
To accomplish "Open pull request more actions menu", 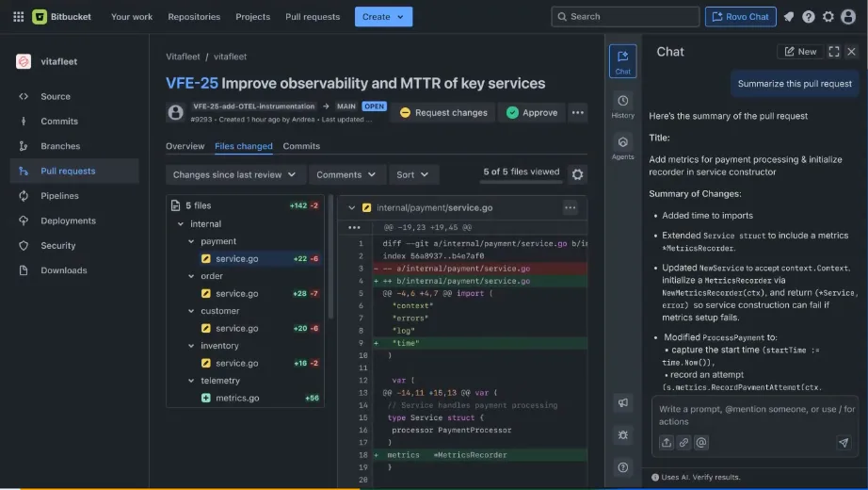I will pyautogui.click(x=578, y=112).
